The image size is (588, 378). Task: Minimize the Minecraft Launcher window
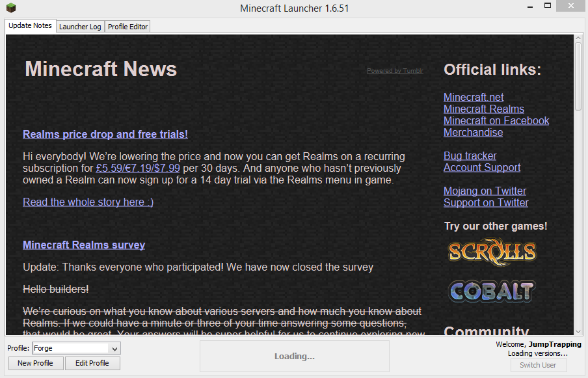530,7
